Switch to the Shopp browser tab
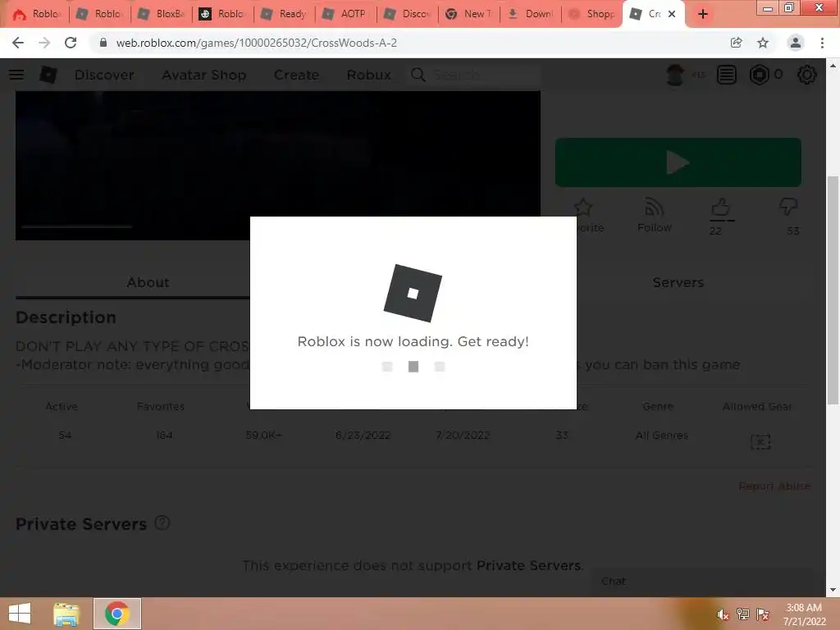This screenshot has width=840, height=630. pos(592,14)
